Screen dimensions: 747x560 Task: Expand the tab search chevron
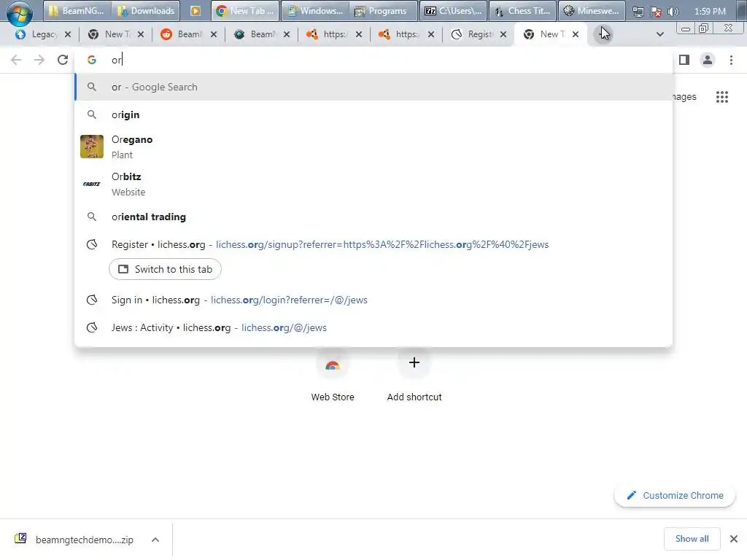coord(659,34)
